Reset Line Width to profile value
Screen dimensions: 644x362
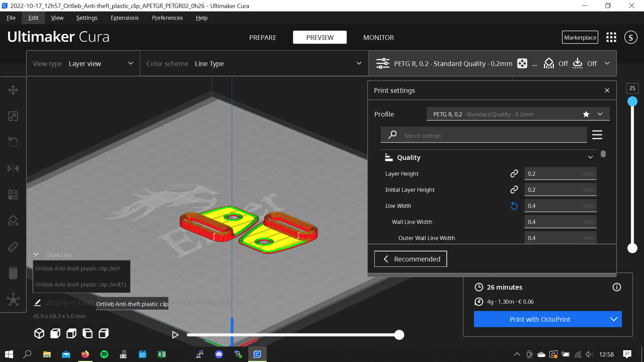point(514,206)
